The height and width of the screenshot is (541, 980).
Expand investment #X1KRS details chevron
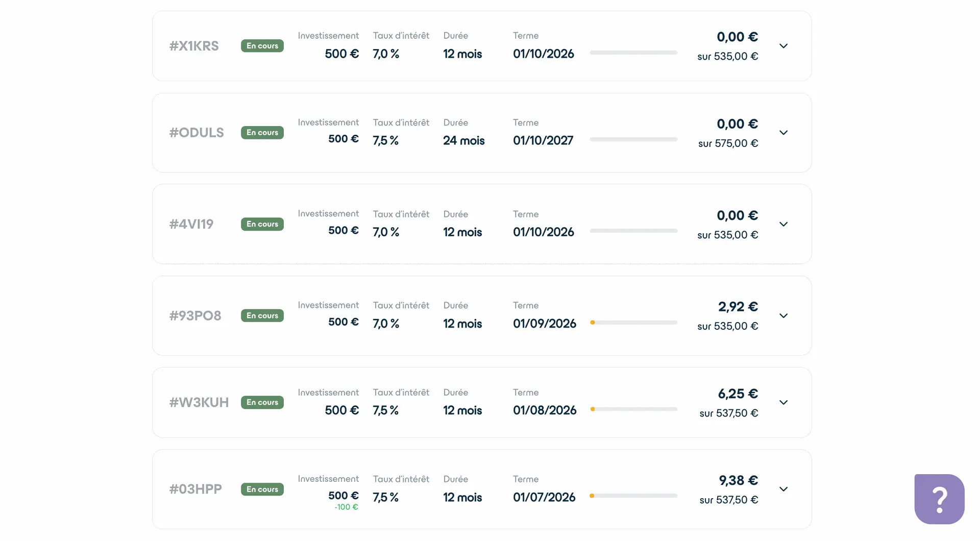[783, 46]
